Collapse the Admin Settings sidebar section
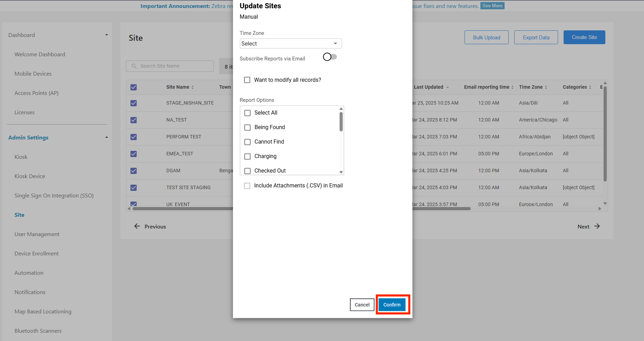The width and height of the screenshot is (644, 341). pyautogui.click(x=107, y=137)
